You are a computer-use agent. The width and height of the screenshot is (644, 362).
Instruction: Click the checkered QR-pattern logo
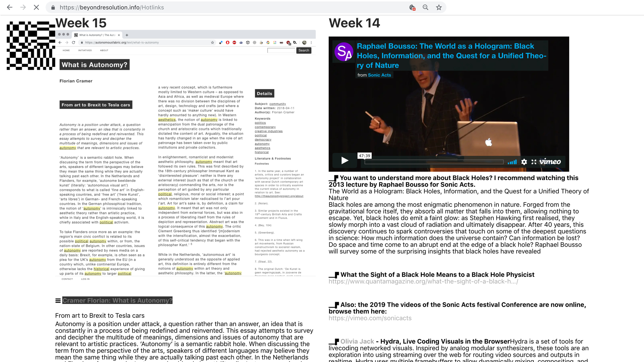31,46
